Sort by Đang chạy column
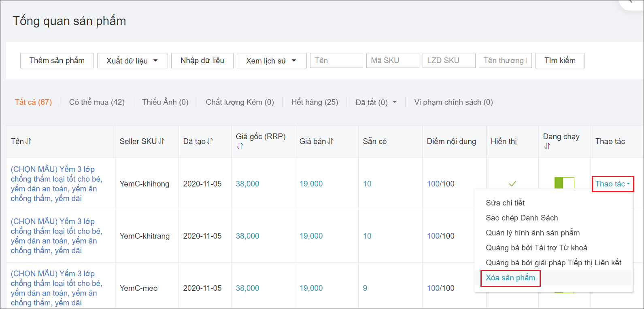Viewport: 644px width, 309px height. coord(547,146)
